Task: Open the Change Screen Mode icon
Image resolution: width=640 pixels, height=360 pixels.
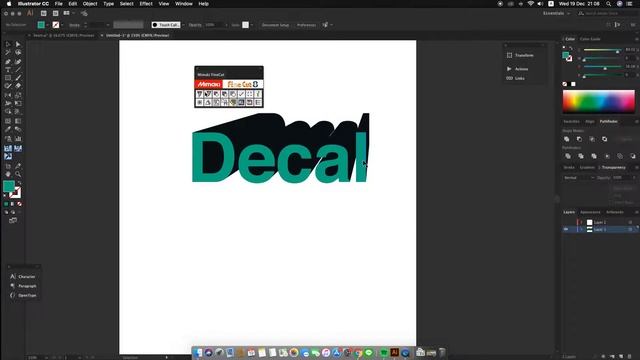Action: (x=13, y=220)
